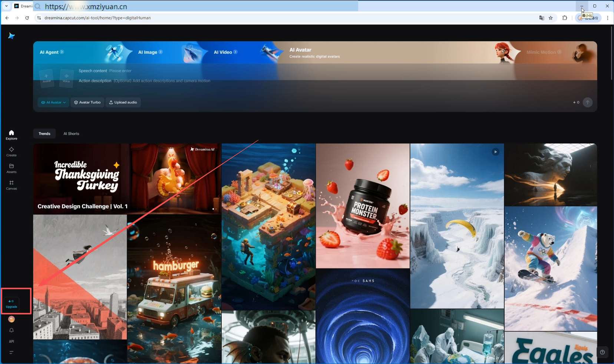Click the add Avatar placeholder card
The image size is (614, 364).
(x=46, y=78)
